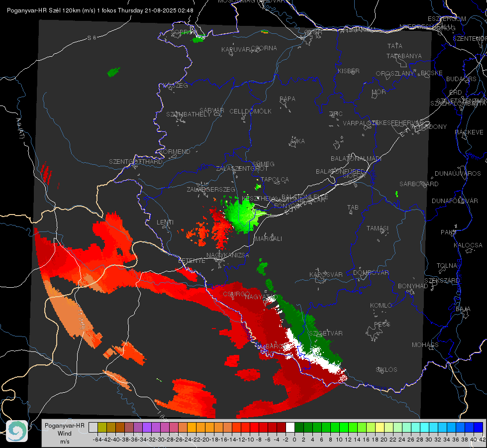Viewport: 487px width, 448px height.
Task: Pick the pale yellow legend swatch between 18 and 20
Action: coord(380,427)
